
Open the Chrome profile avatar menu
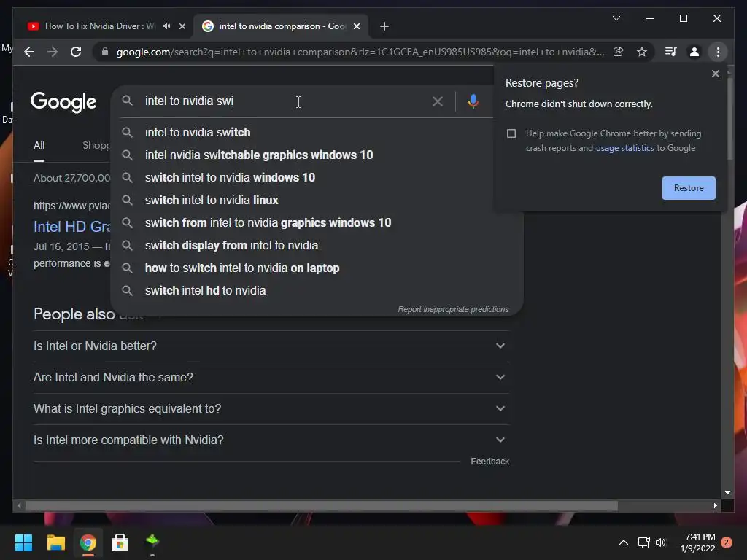point(694,52)
